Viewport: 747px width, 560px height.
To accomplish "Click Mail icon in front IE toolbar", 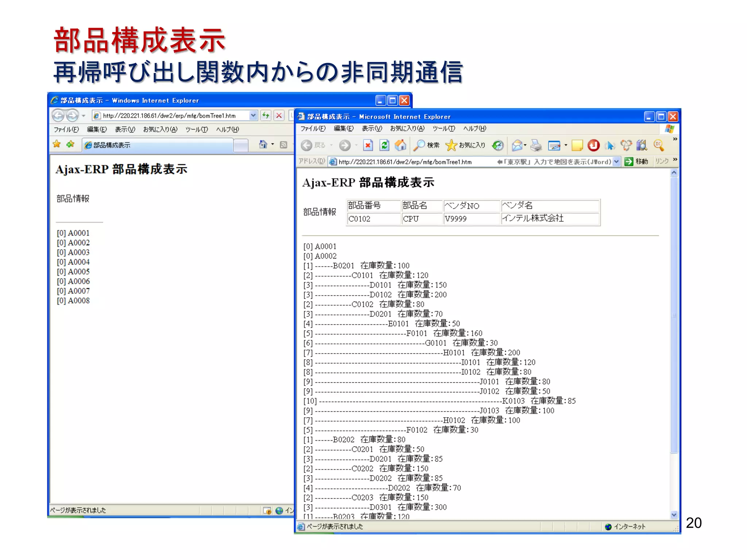I will tap(517, 145).
